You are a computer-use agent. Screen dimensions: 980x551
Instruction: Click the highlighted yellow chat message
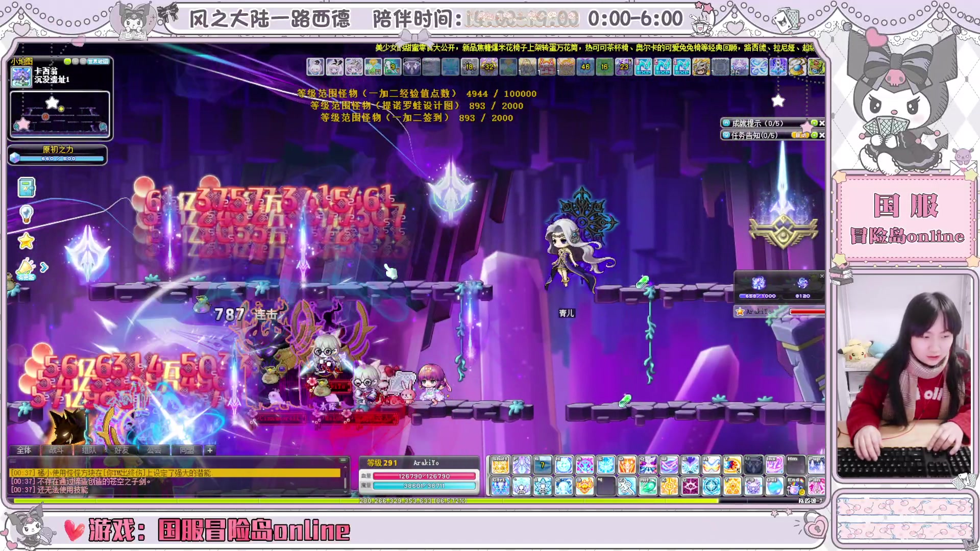(175, 473)
